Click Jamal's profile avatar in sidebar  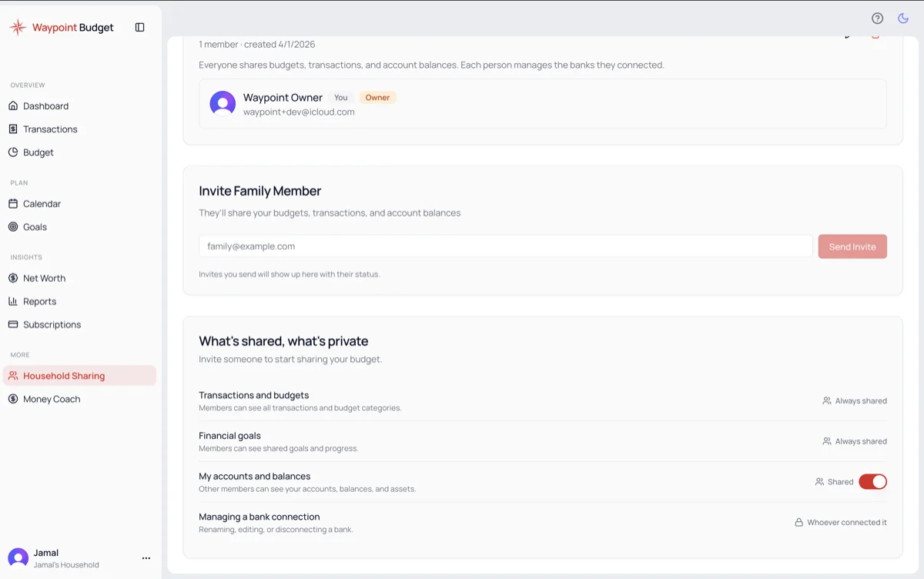pos(18,558)
